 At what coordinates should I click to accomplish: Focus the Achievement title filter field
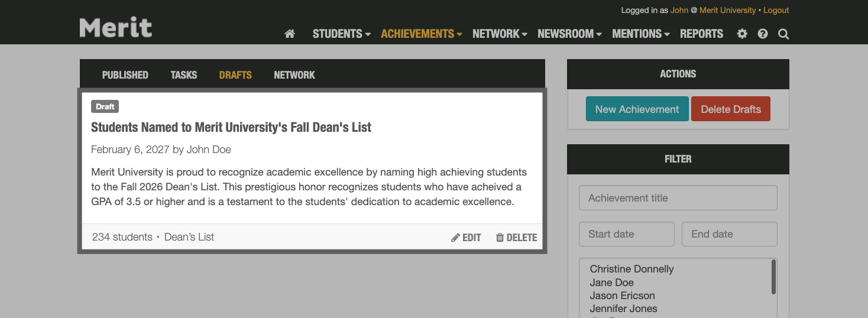click(x=678, y=198)
